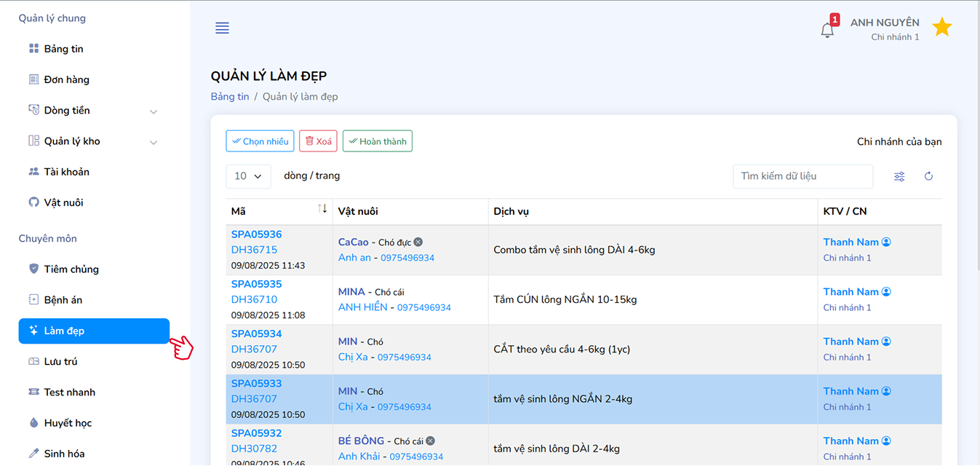Screen dimensions: 980x466
Task: Open the rows per page dropdown
Action: [x=248, y=176]
